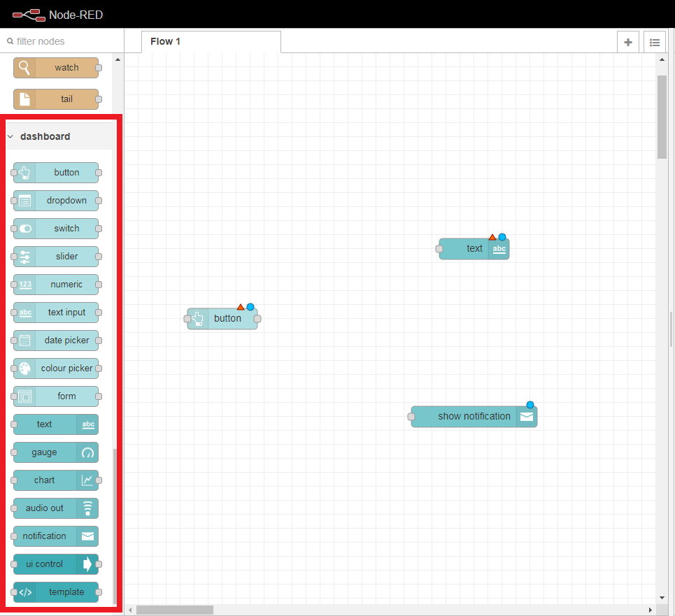Click the canvas scroll right arrow
Screen dimensions: 675x616
(651, 610)
